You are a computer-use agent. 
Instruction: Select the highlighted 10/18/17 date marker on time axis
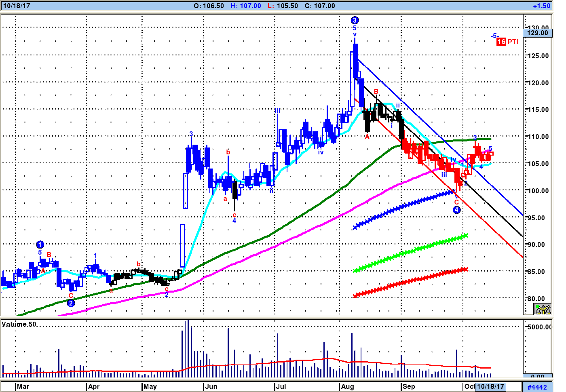pyautogui.click(x=490, y=386)
